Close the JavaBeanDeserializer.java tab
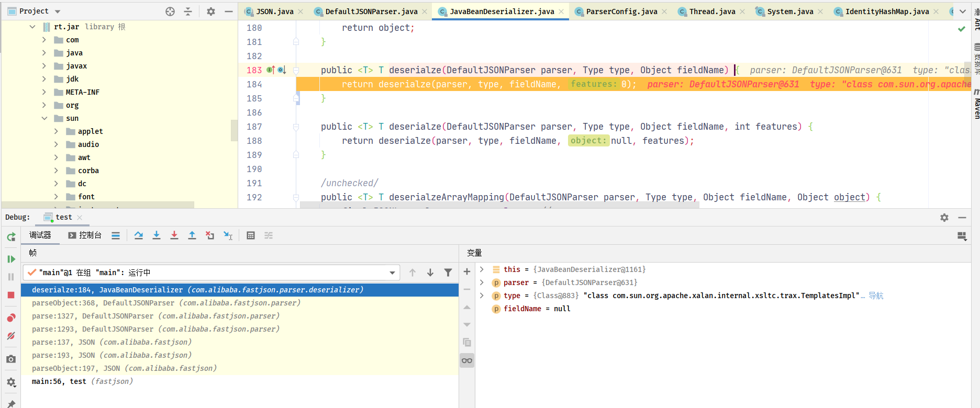The height and width of the screenshot is (408, 980). 561,12
